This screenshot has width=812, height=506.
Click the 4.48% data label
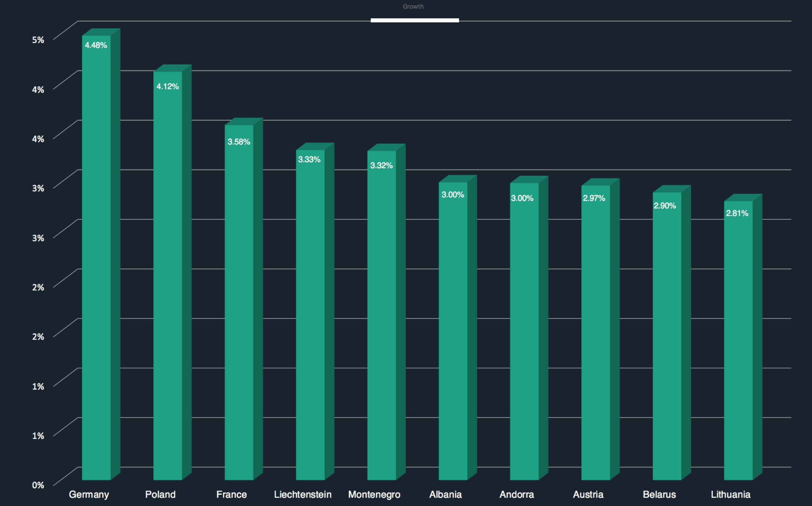tap(96, 45)
